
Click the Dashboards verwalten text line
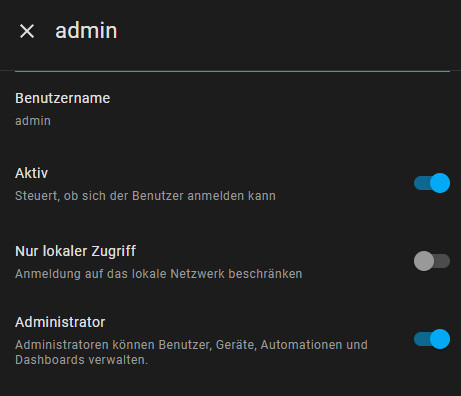81,360
